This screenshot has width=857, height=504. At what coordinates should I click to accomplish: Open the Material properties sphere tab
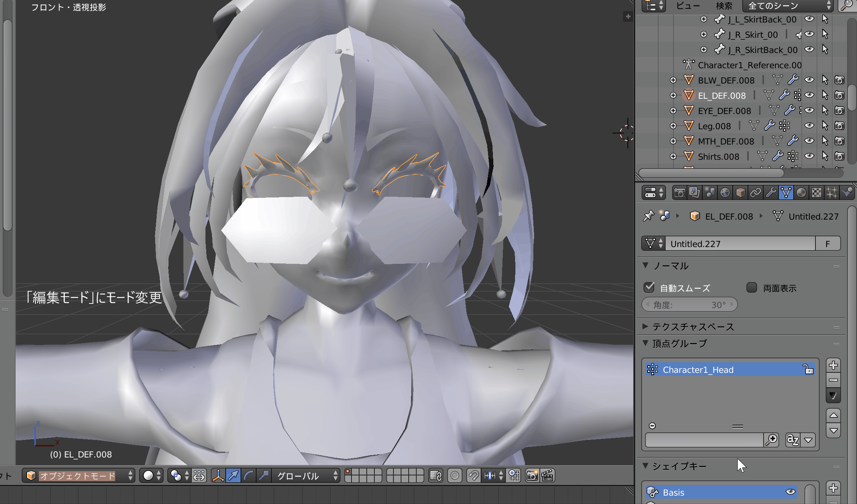(801, 193)
